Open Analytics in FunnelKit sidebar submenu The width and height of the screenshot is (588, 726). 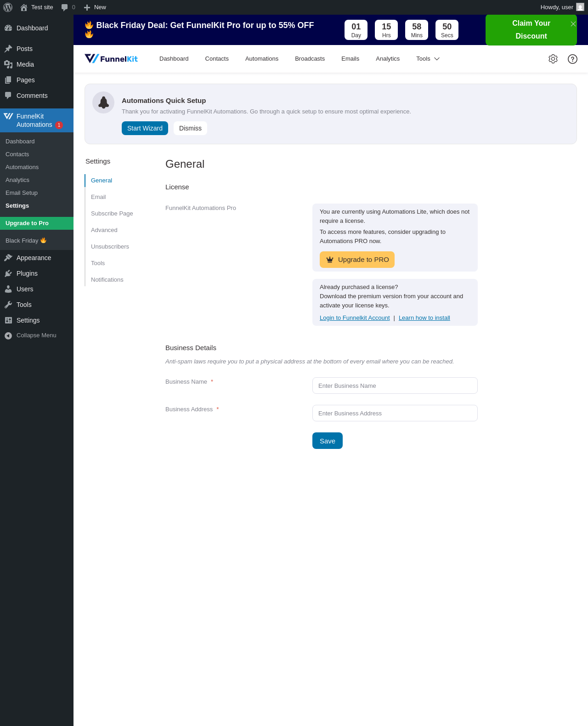[x=37, y=180]
